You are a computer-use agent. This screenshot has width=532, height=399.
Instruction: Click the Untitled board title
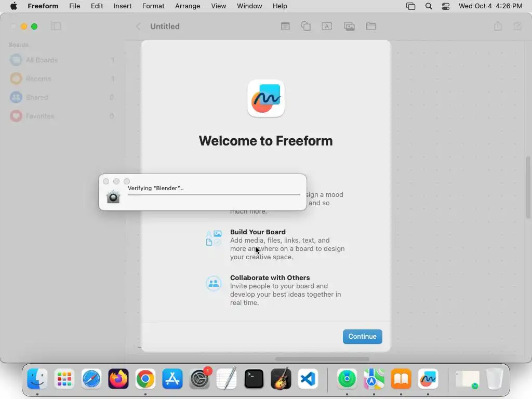click(165, 26)
